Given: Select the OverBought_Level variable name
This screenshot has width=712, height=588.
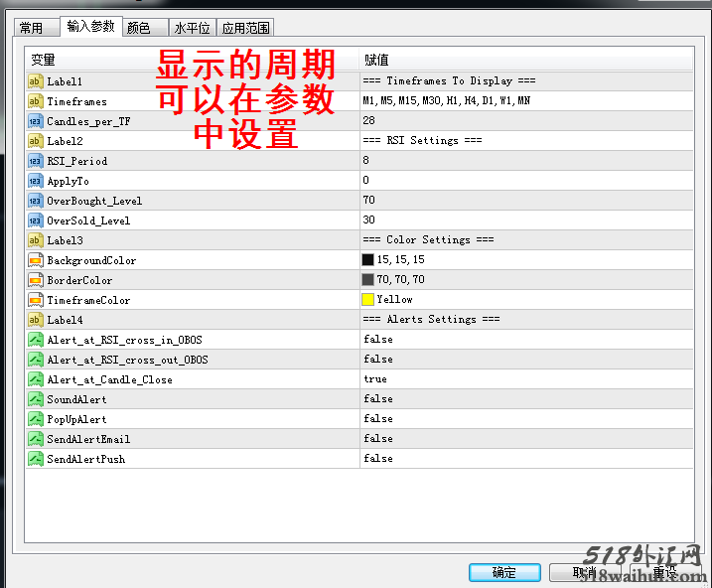Looking at the screenshot, I should tap(94, 202).
